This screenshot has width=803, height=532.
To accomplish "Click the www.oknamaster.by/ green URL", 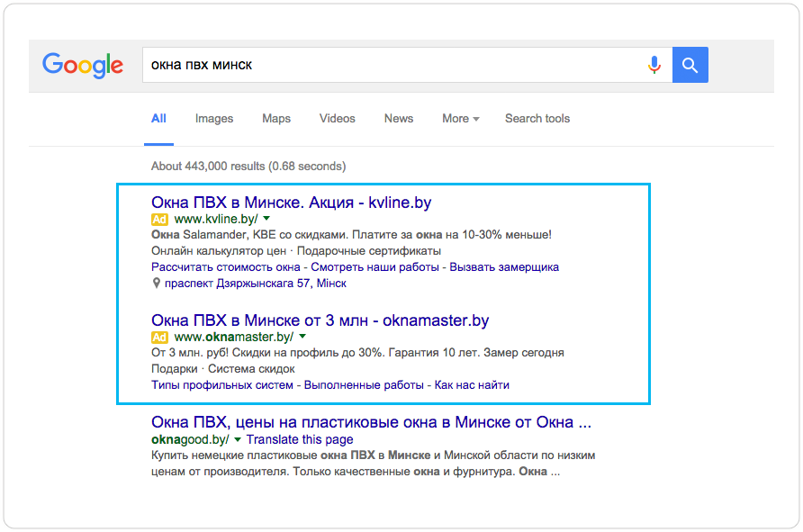I will pyautogui.click(x=234, y=337).
